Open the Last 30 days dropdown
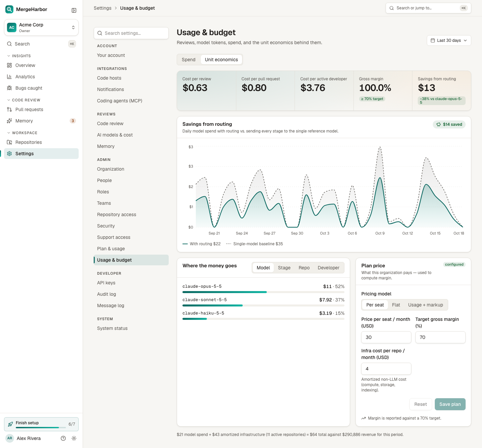Image resolution: width=482 pixels, height=448 pixels. click(449, 40)
